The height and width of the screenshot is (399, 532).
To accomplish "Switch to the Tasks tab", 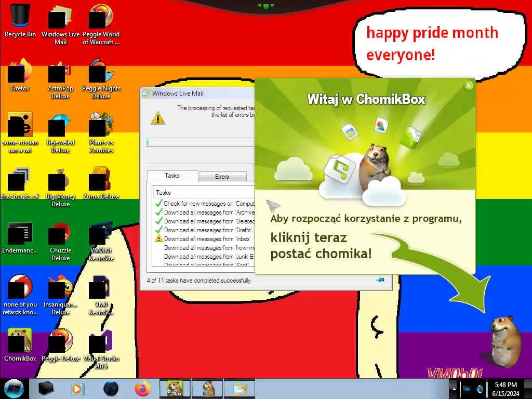I will 172,176.
